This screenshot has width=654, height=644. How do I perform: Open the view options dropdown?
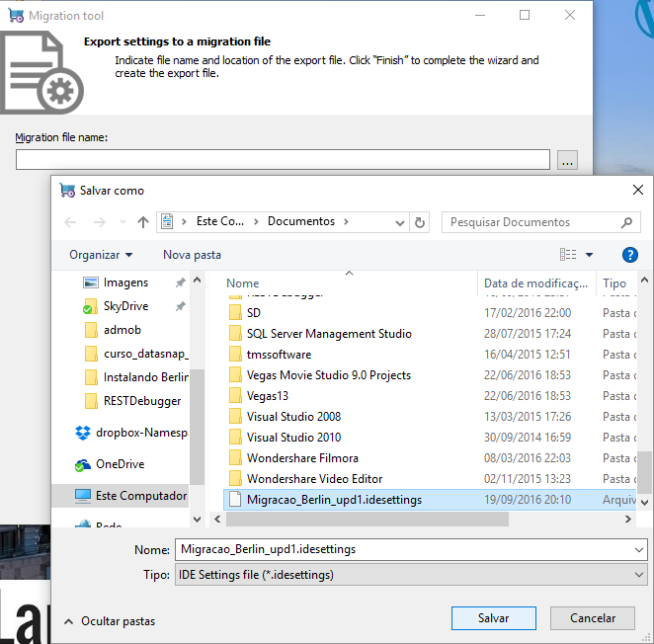590,255
